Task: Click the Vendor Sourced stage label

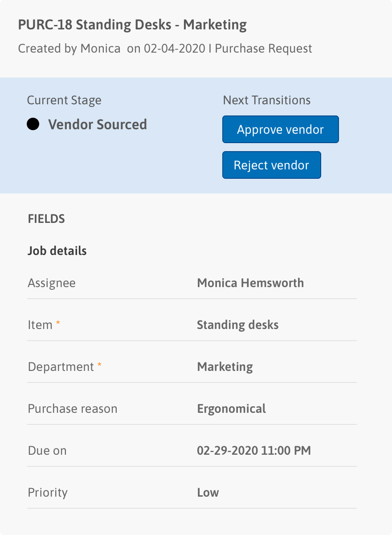Action: (98, 124)
